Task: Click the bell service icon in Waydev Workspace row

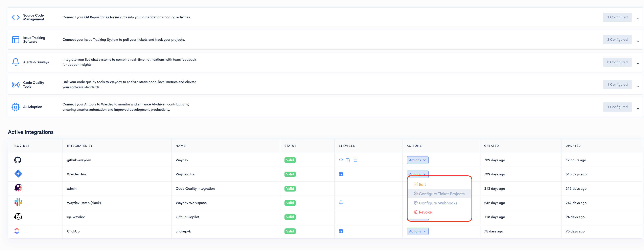Action: [x=341, y=202]
